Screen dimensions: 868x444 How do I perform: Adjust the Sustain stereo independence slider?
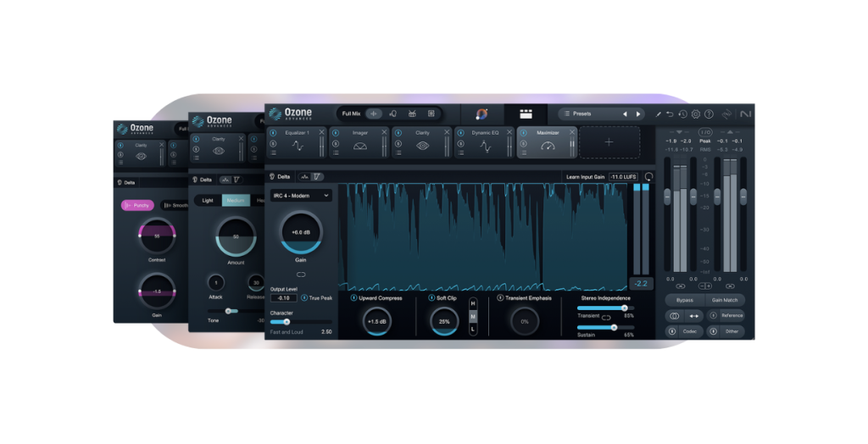605,328
